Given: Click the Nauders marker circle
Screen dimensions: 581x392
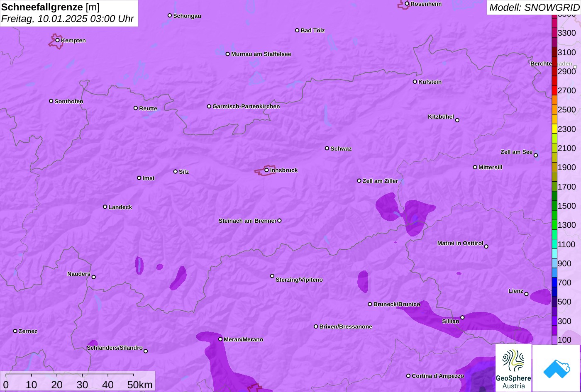Looking at the screenshot, I should [x=94, y=277].
